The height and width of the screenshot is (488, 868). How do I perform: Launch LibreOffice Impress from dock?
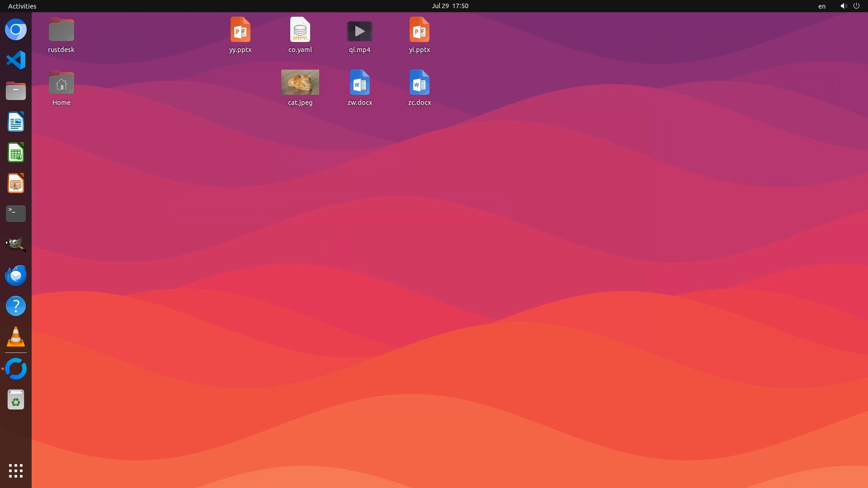[x=16, y=183]
